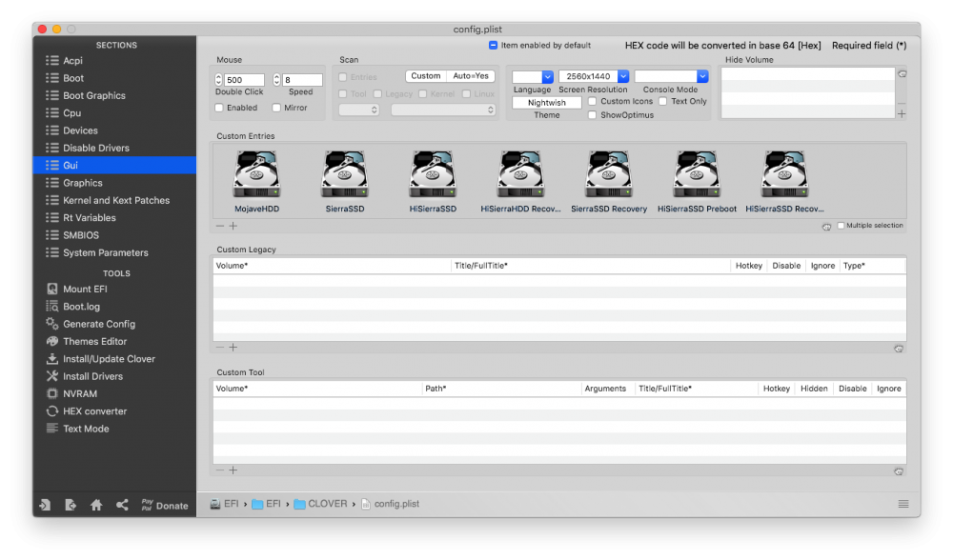This screenshot has height=560, width=953.
Task: Add a Custom Tool row
Action: click(233, 470)
